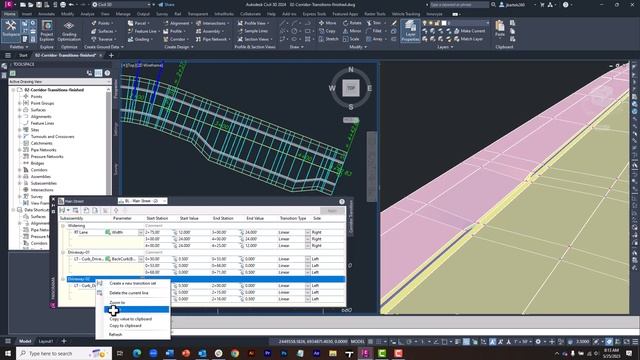Open Google Chrome from the taskbar

(x=235, y=353)
